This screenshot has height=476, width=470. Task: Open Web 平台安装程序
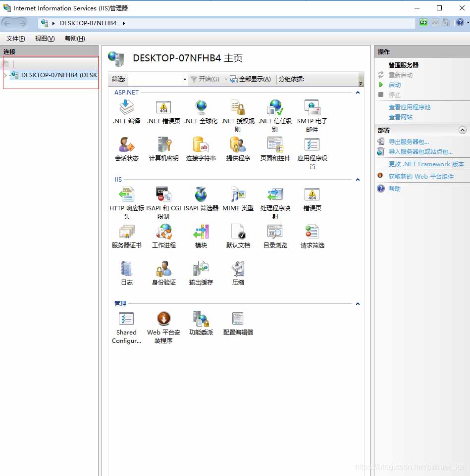pos(163,327)
